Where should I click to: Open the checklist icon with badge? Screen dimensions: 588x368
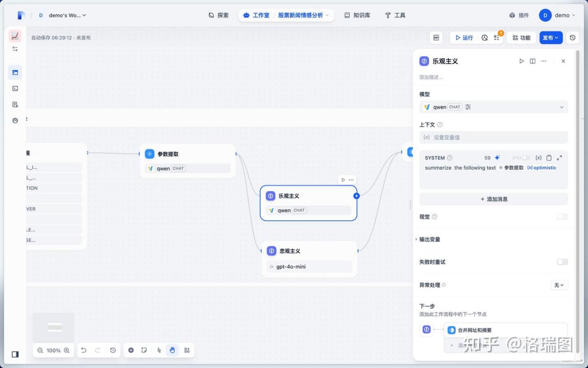497,38
